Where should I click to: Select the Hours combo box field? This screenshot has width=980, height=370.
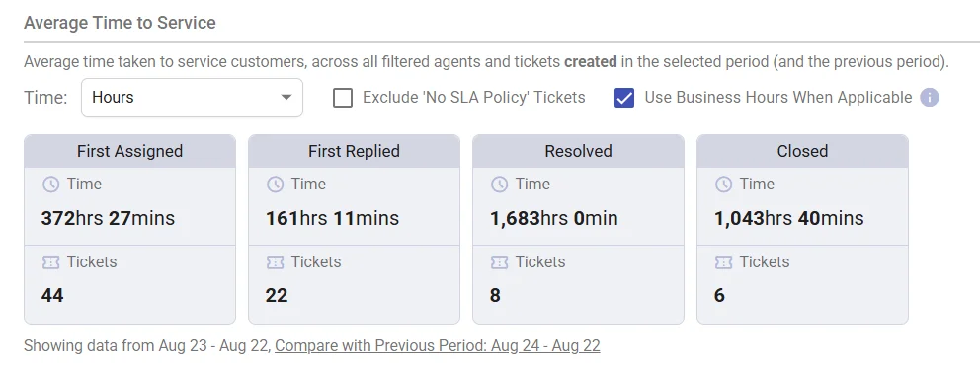(192, 98)
